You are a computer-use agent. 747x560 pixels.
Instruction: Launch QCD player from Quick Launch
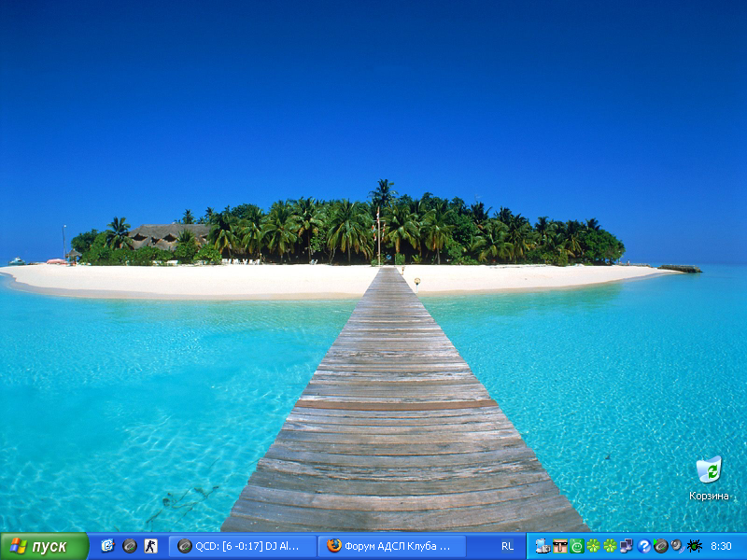click(x=129, y=546)
